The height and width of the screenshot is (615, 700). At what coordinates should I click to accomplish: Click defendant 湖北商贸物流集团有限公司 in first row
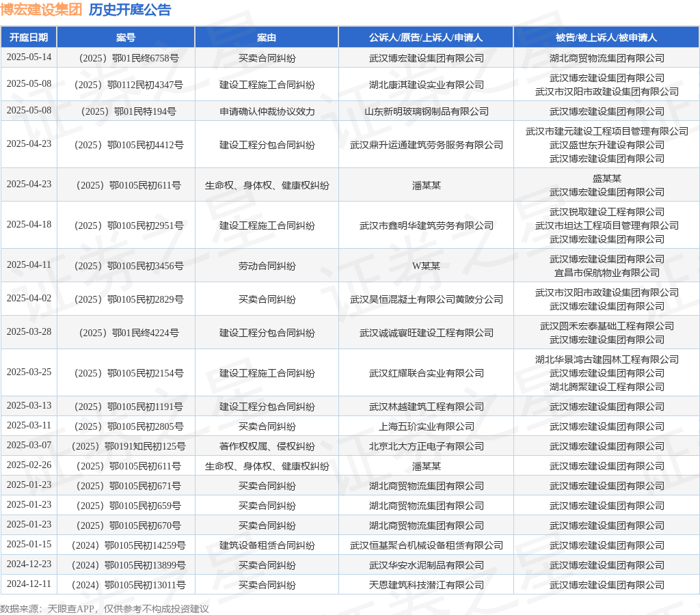(x=607, y=59)
